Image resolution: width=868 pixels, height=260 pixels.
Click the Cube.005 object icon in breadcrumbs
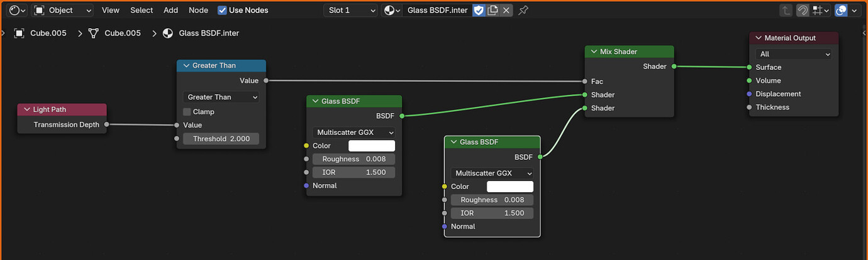pyautogui.click(x=19, y=33)
